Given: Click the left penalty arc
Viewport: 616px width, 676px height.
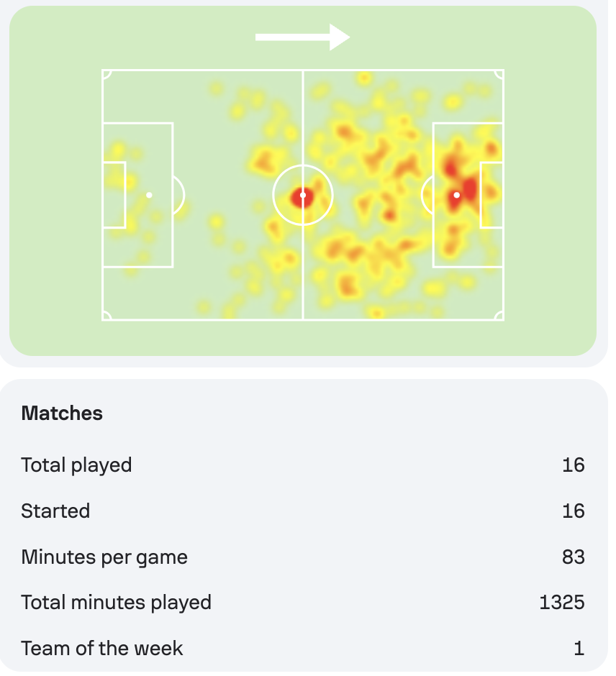Looking at the screenshot, I should (178, 196).
